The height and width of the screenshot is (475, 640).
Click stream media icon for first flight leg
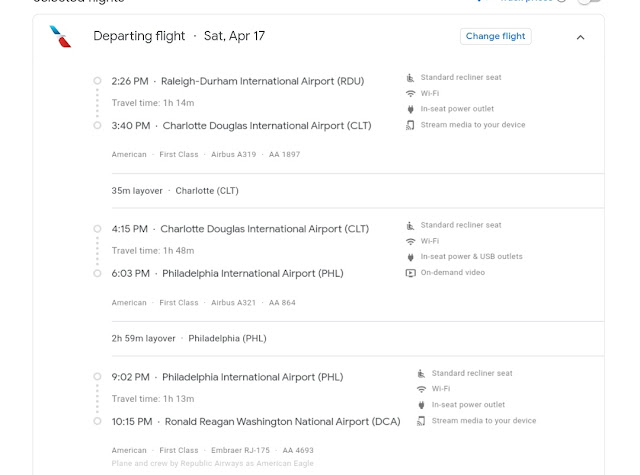click(x=410, y=125)
